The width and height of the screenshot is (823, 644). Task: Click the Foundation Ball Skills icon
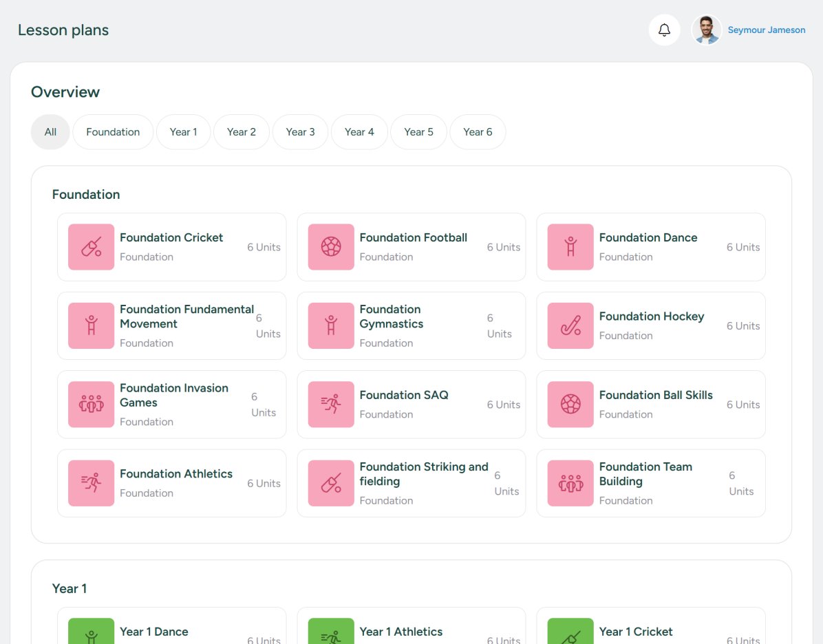(570, 405)
